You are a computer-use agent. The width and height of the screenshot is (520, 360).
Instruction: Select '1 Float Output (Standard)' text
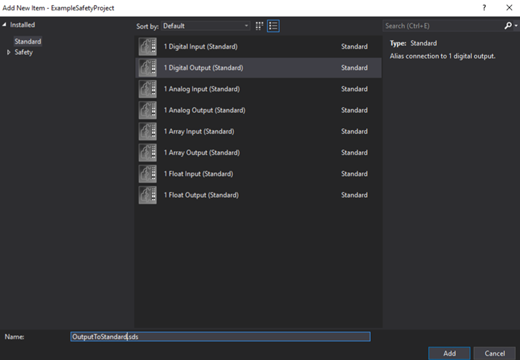(201, 195)
